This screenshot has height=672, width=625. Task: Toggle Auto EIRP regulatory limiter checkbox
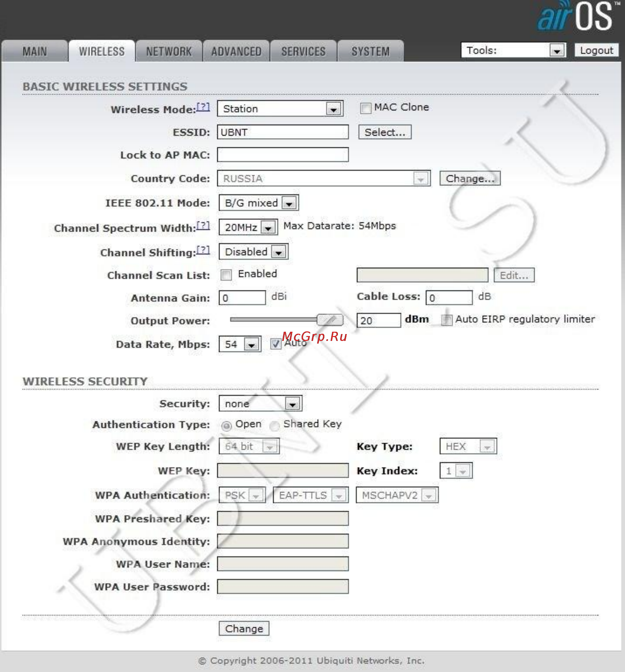pos(447,320)
